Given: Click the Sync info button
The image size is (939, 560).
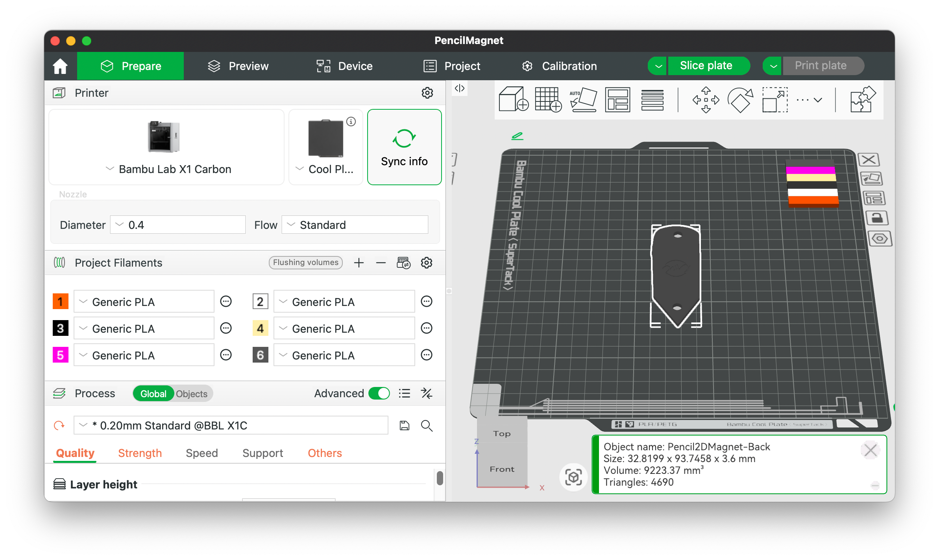Looking at the screenshot, I should (x=404, y=147).
